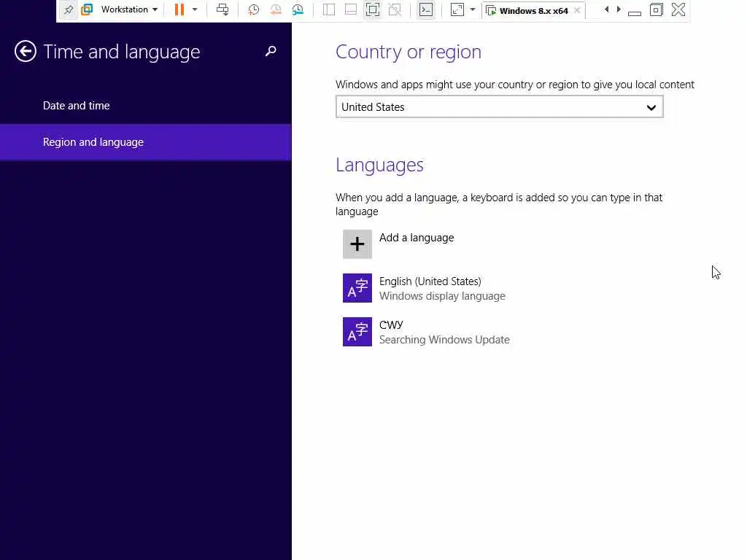Click the Languages heading
Screen dimensions: 747x560
(379, 166)
